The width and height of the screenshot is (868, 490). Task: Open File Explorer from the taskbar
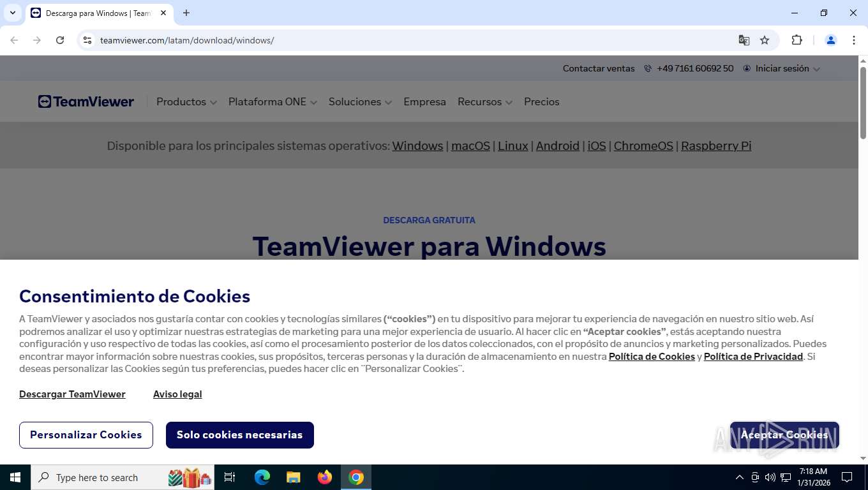point(294,477)
